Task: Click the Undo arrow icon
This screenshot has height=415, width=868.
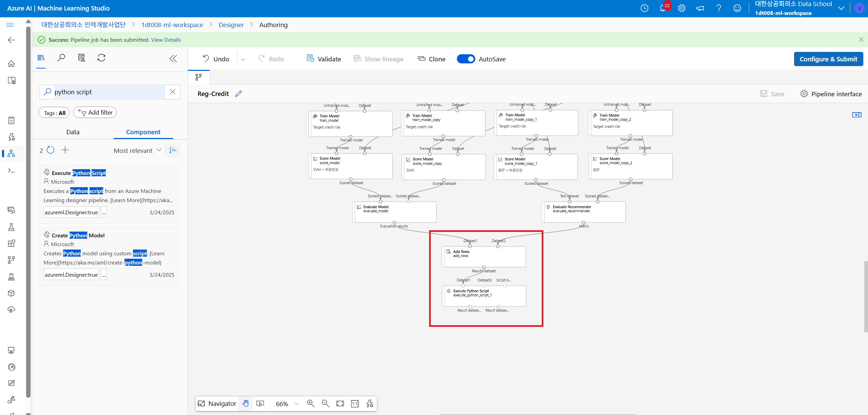Action: pos(206,59)
